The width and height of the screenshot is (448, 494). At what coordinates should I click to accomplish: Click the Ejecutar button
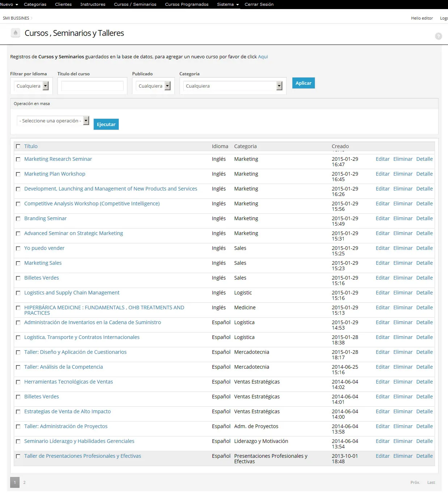(106, 124)
